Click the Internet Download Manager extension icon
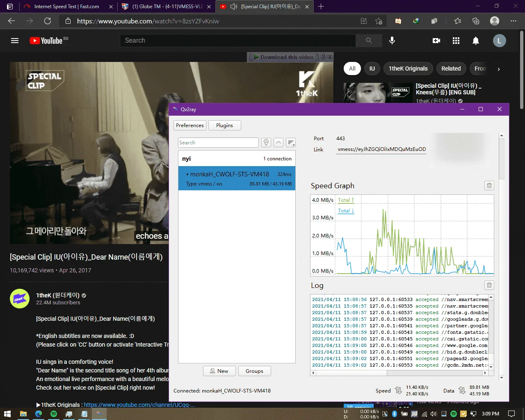The height and width of the screenshot is (420, 525). (x=416, y=21)
